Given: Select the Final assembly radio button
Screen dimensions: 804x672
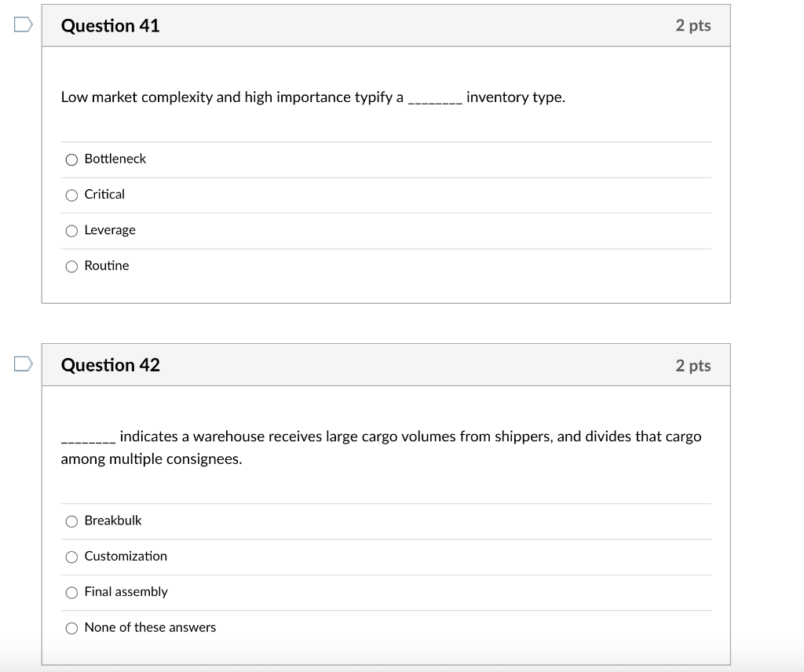Looking at the screenshot, I should pyautogui.click(x=71, y=593).
